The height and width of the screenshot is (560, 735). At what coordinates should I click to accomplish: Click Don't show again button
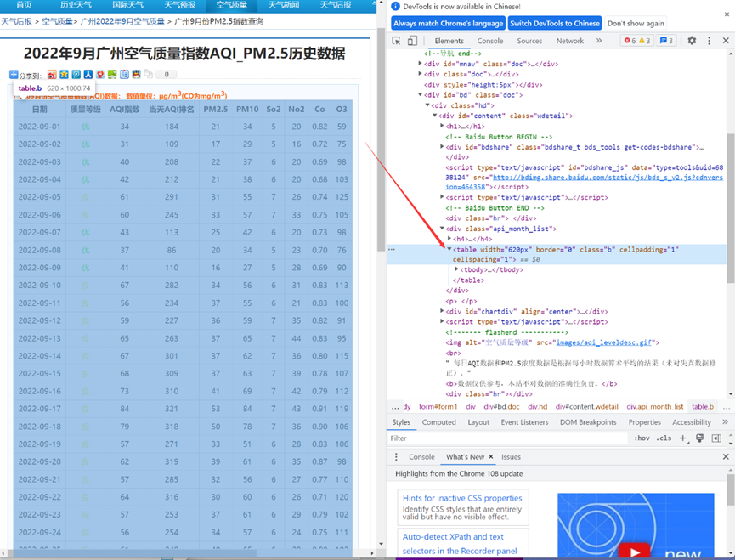[x=636, y=24]
